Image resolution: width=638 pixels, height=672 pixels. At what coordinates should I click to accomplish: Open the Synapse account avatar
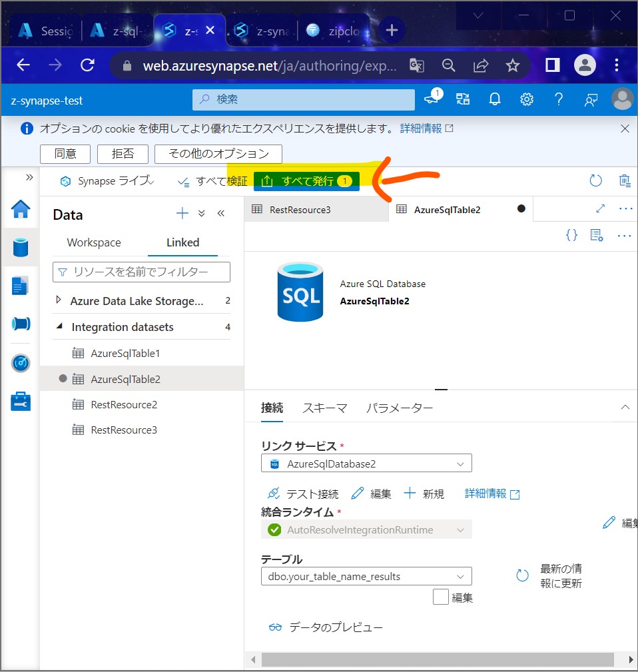pyautogui.click(x=623, y=99)
